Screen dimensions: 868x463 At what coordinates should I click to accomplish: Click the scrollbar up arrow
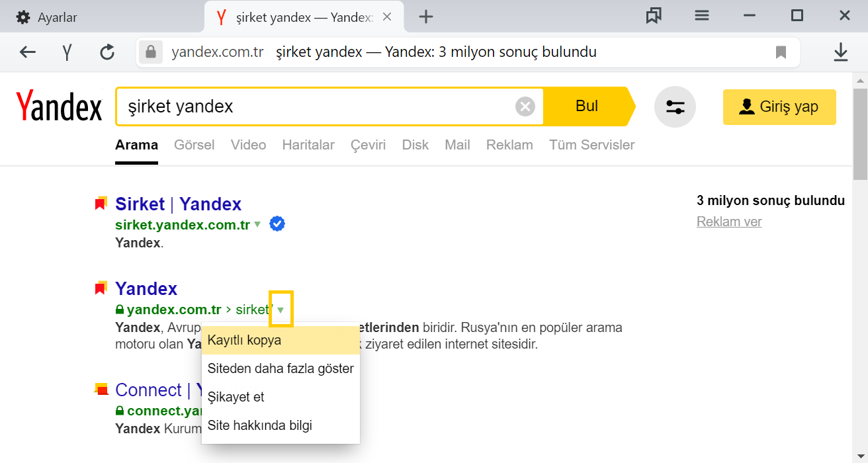click(x=860, y=80)
